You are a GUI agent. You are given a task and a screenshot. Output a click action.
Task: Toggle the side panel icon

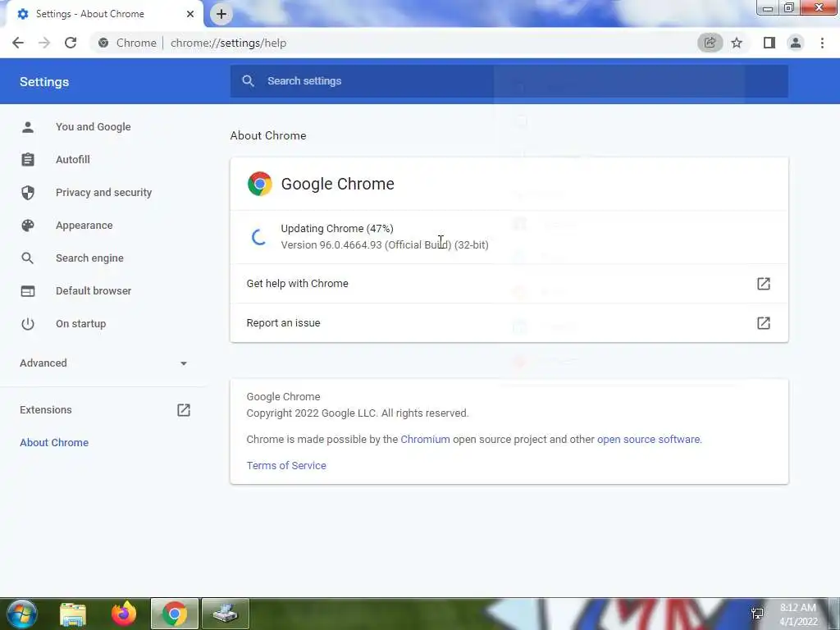[x=769, y=43]
